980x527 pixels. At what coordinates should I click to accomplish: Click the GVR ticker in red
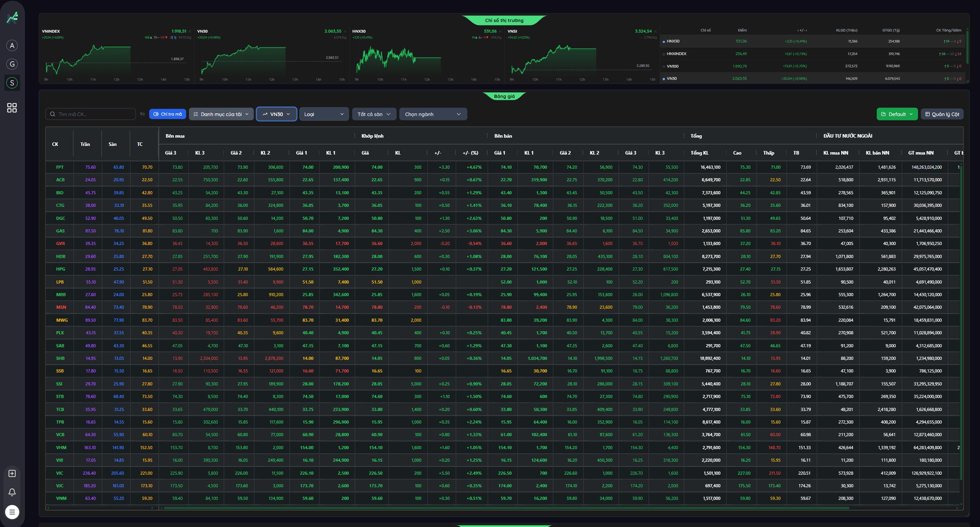60,243
